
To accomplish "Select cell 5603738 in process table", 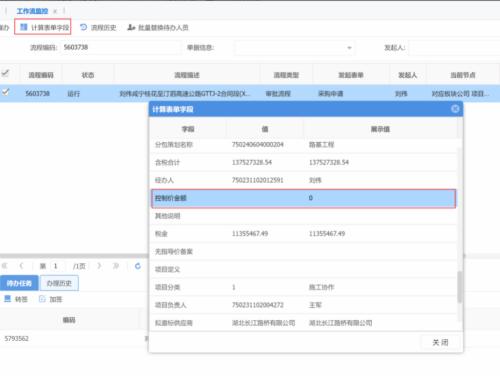I will [x=37, y=94].
